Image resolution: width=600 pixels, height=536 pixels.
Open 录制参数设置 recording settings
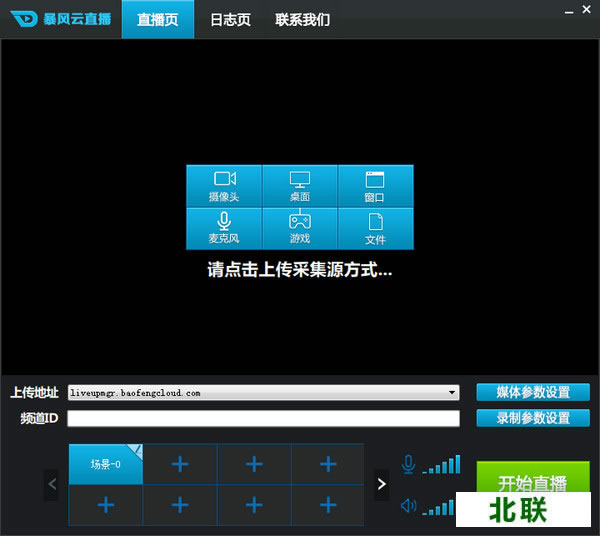pyautogui.click(x=533, y=418)
